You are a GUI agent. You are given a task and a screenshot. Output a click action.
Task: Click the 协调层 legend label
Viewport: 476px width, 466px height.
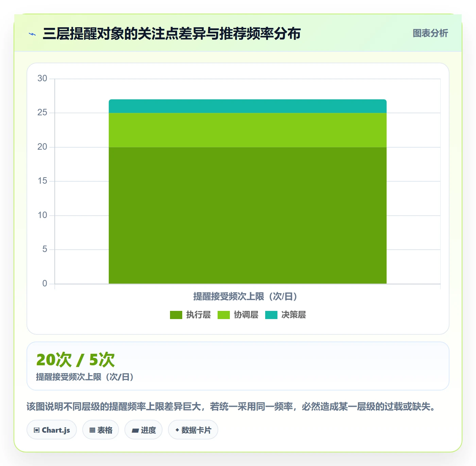pyautogui.click(x=246, y=315)
